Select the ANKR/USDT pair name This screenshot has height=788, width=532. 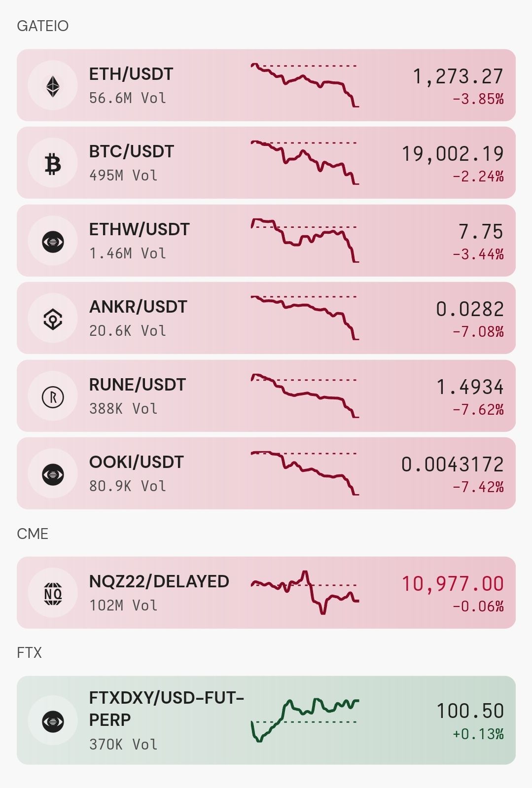(x=138, y=307)
